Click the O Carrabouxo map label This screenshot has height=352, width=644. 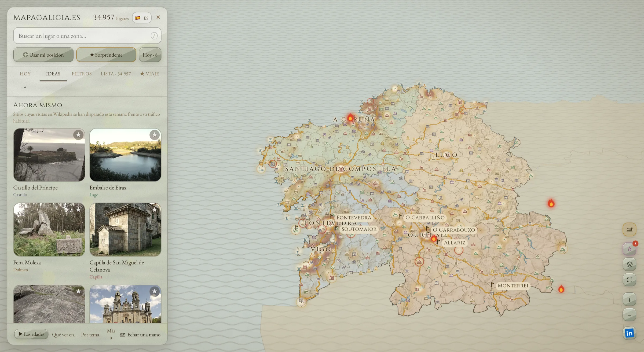pos(454,230)
